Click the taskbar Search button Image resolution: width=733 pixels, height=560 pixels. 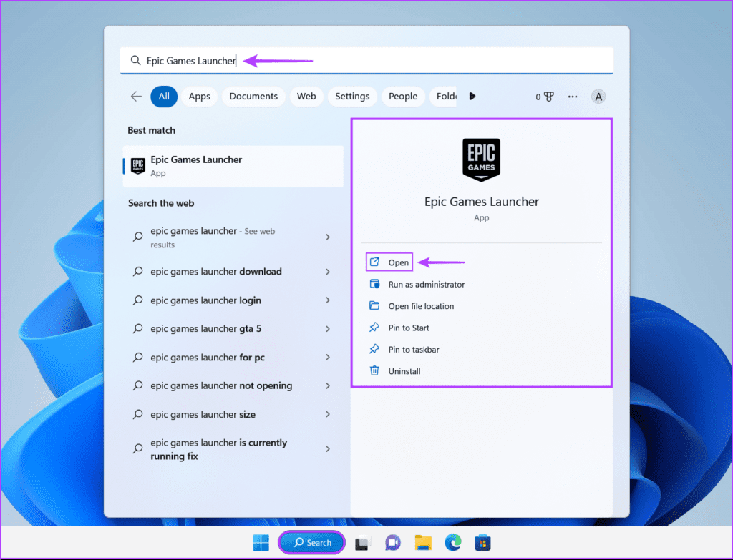(x=312, y=542)
